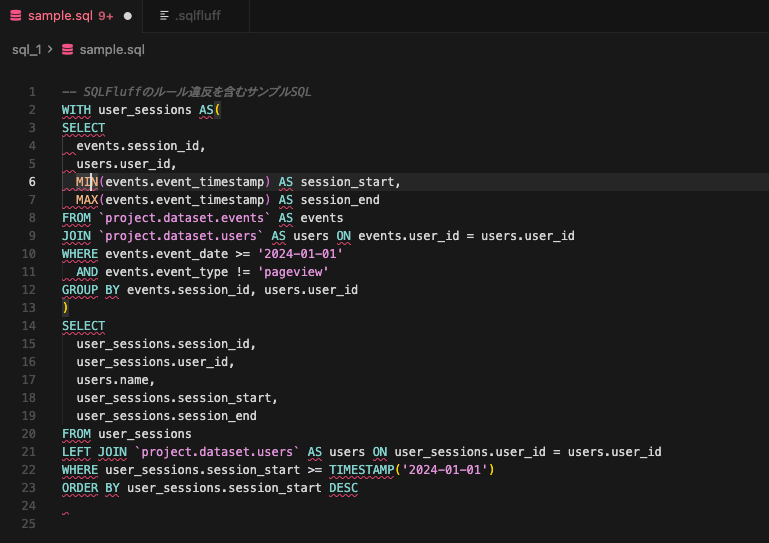Open the .sqlfluff tab
Image resolution: width=769 pixels, height=543 pixels.
[198, 16]
